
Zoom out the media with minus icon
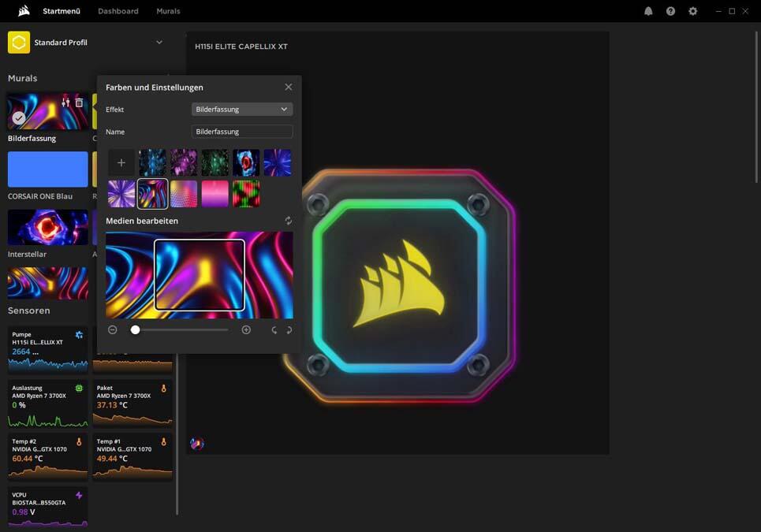pos(113,329)
